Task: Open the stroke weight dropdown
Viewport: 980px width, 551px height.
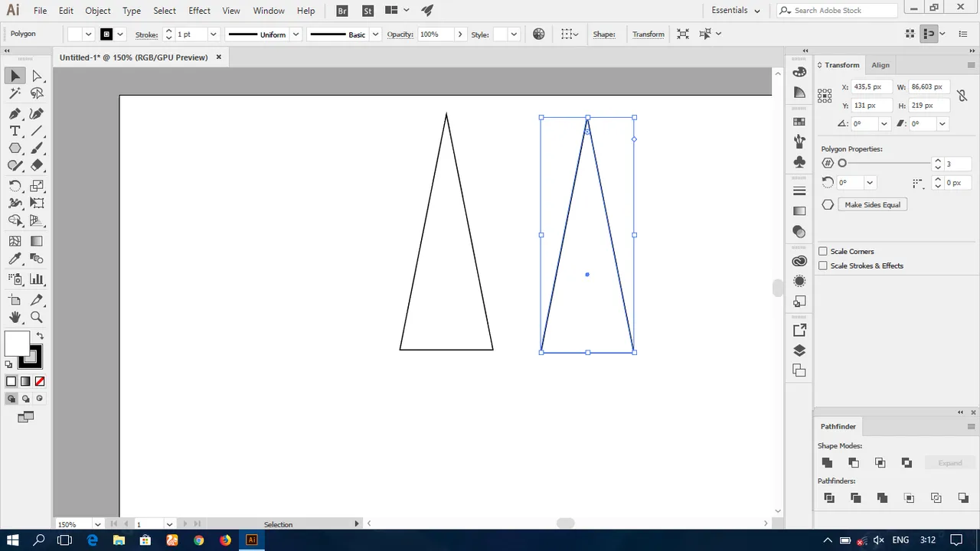Action: point(213,34)
